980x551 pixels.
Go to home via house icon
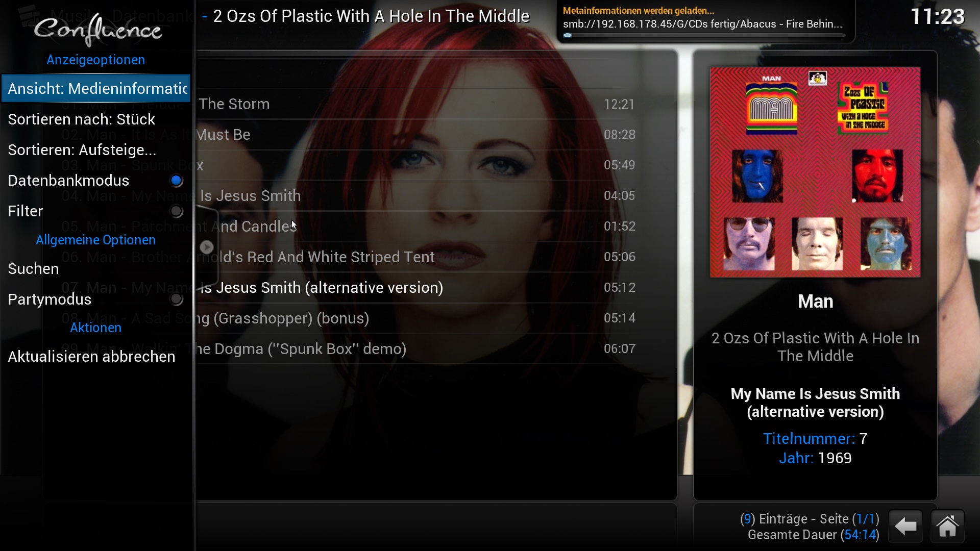pyautogui.click(x=947, y=526)
